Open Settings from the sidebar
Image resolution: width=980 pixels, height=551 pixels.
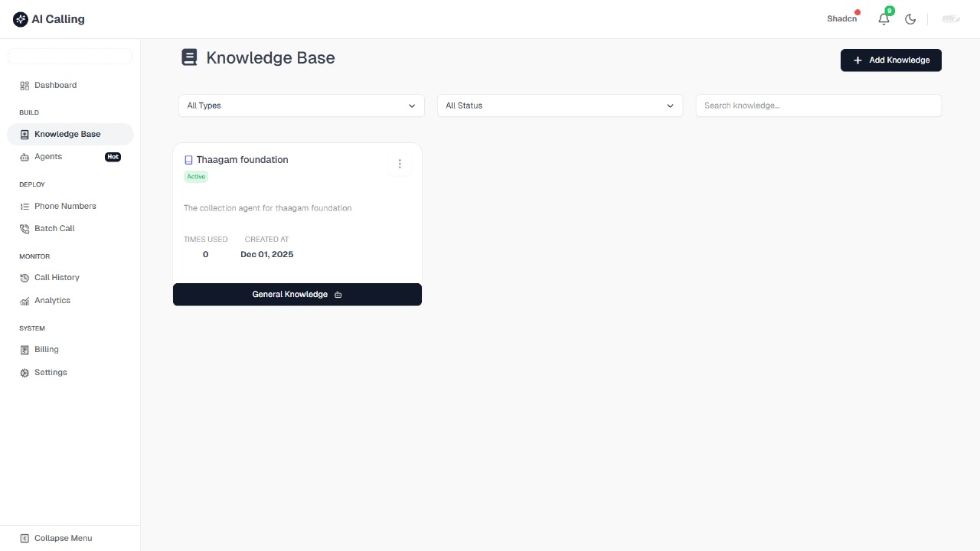50,372
